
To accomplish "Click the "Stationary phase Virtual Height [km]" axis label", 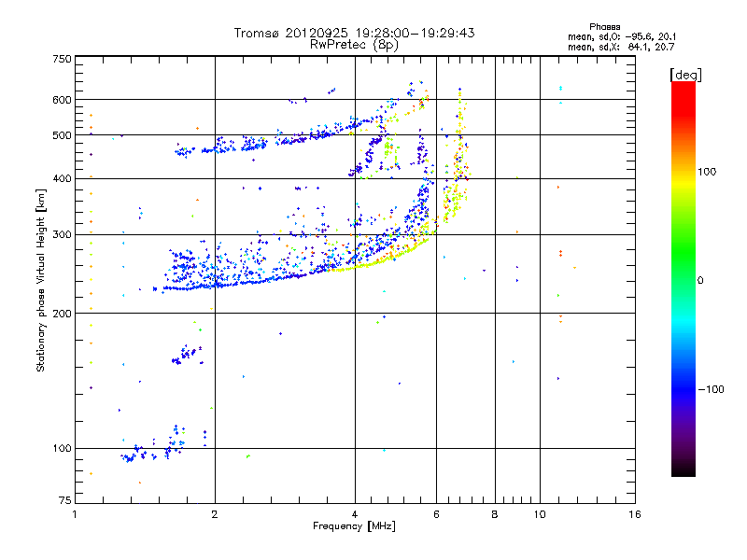I will [41, 280].
